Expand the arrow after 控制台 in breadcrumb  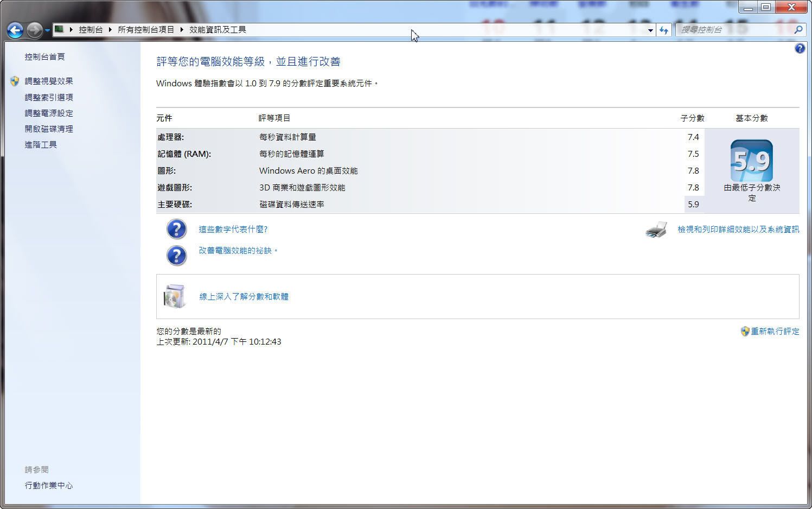110,30
